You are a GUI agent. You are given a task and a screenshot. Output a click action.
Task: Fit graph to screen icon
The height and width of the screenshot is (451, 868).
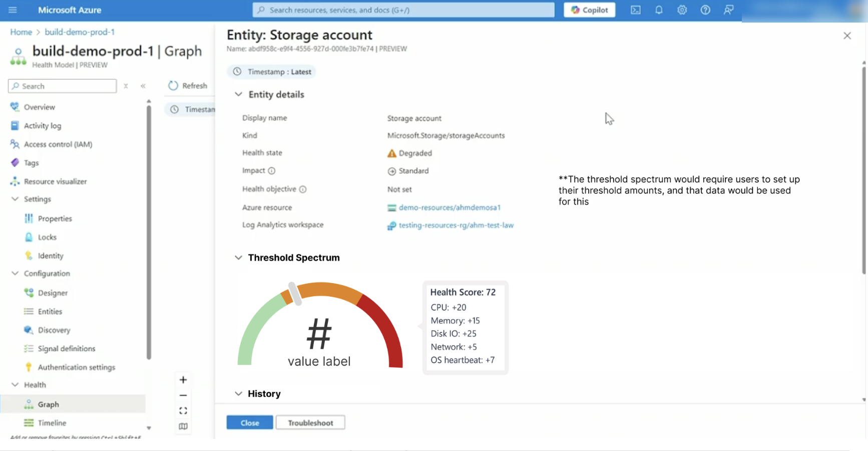coord(183,411)
